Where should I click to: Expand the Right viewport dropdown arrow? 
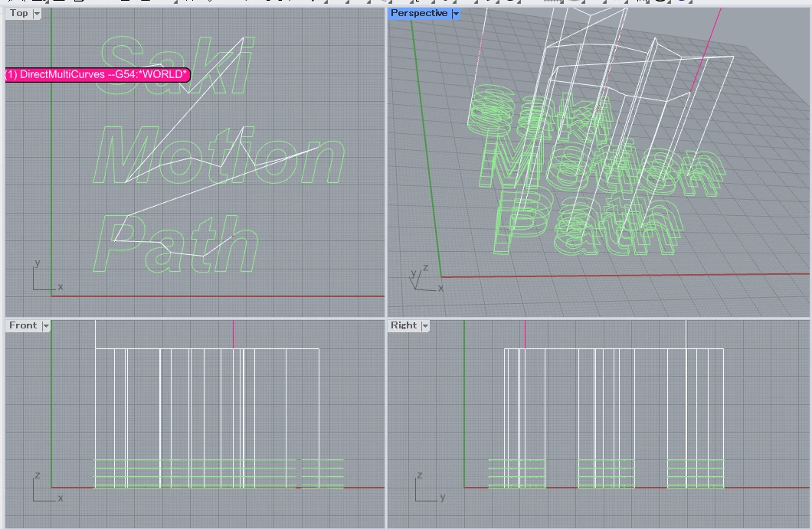[425, 326]
